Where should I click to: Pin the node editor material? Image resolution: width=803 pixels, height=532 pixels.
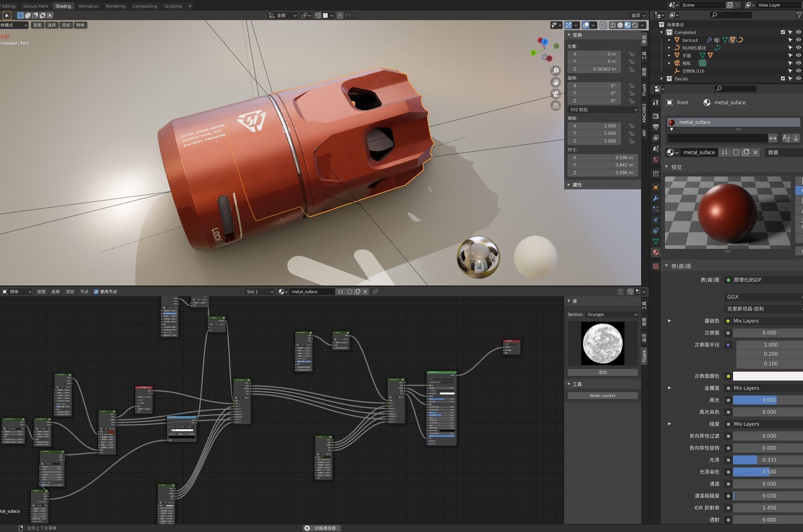point(375,292)
